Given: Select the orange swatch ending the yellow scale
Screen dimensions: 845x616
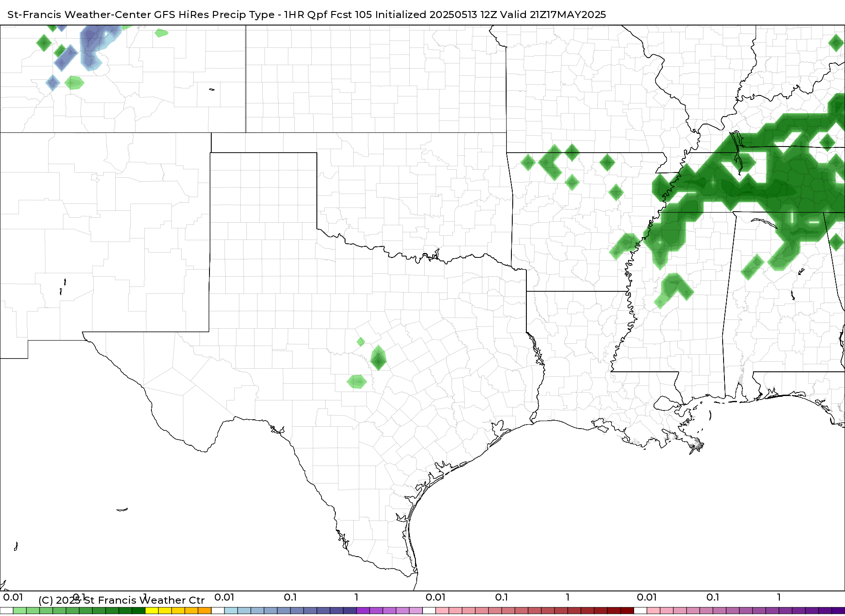Looking at the screenshot, I should point(205,611).
